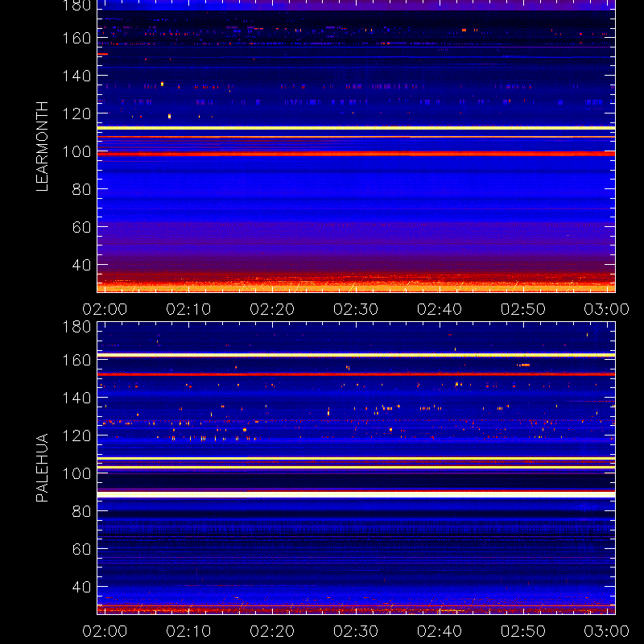The height and width of the screenshot is (644, 644).
Task: Select the 140 tick label on Learmonth plot
Action: (76, 76)
